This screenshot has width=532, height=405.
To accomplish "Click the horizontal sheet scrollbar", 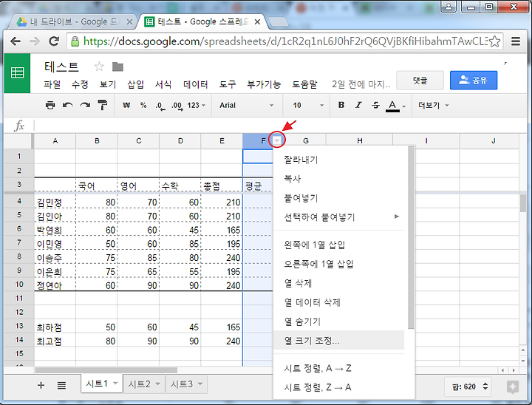I will tap(106, 370).
